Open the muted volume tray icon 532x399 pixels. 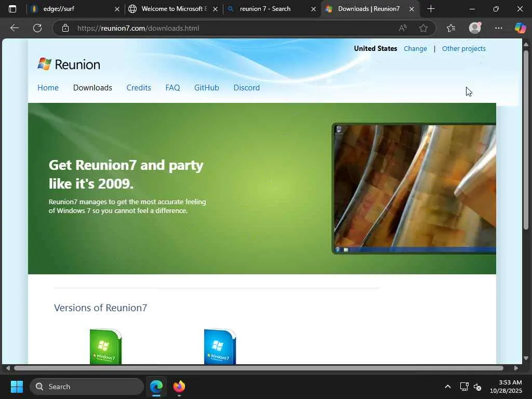click(x=477, y=387)
